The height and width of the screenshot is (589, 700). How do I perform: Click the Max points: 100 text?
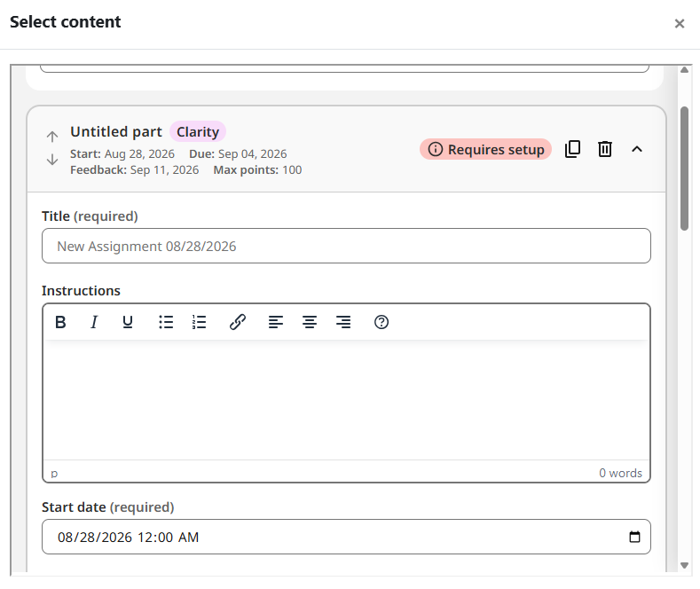tap(257, 170)
